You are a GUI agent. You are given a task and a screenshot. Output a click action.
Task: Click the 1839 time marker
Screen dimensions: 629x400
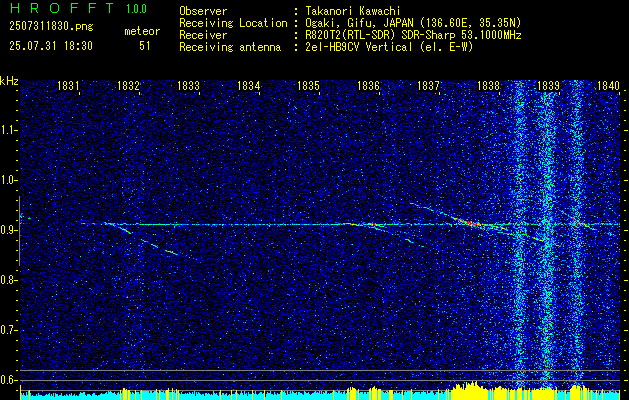[548, 86]
